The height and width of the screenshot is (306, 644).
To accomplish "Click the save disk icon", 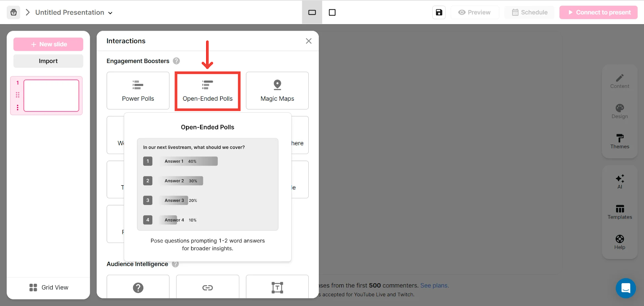I will (x=439, y=12).
